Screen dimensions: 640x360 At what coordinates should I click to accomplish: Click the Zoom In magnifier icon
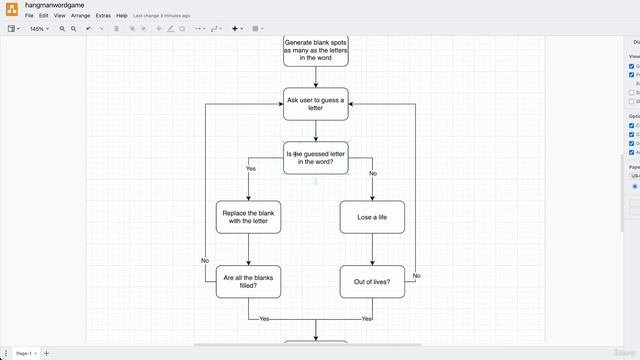point(62,29)
